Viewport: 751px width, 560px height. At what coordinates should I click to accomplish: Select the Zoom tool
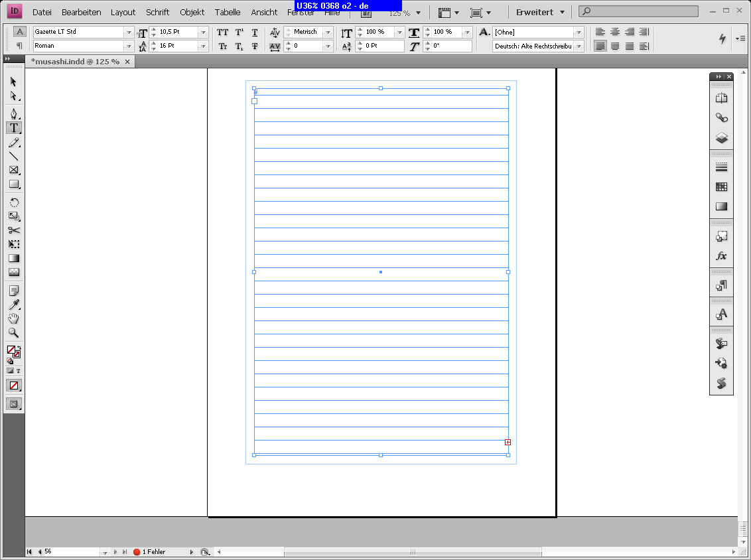click(13, 332)
